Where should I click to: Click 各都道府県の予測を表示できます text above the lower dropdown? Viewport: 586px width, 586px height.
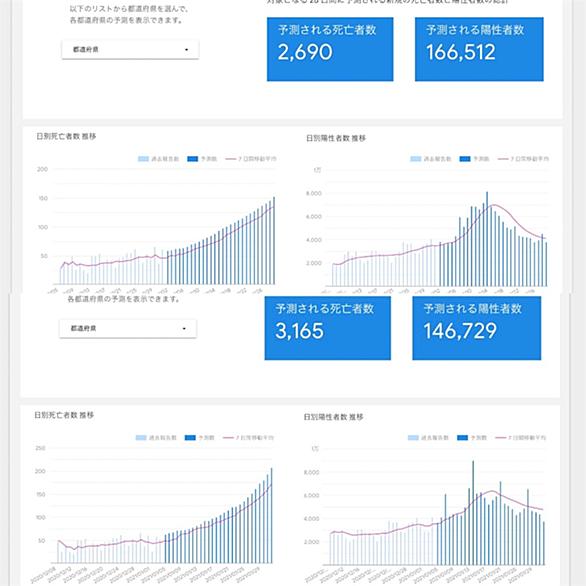pyautogui.click(x=124, y=299)
